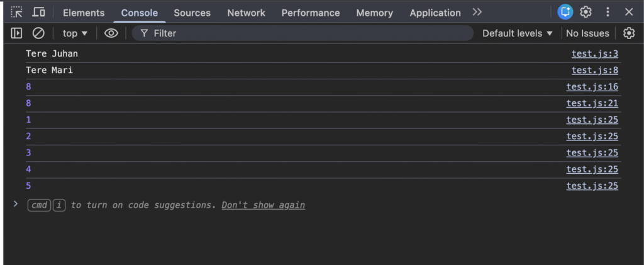Click the Don't show again link
Viewport: 644px width, 265px height.
[263, 205]
